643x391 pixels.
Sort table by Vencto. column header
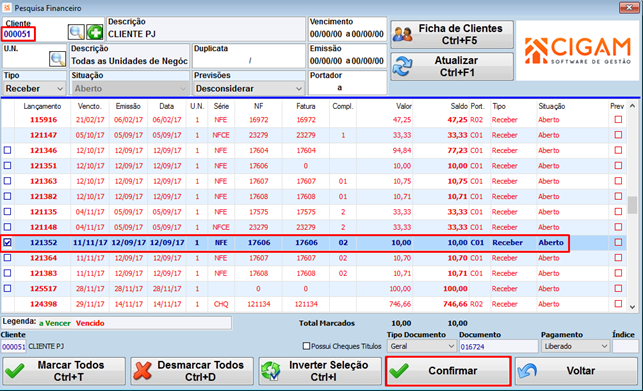(89, 106)
